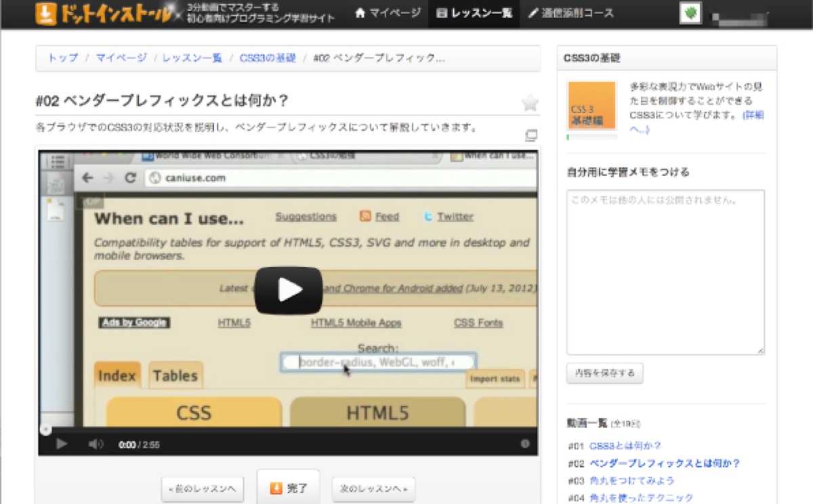Click into the study memo text area
813x504 pixels.
point(665,272)
